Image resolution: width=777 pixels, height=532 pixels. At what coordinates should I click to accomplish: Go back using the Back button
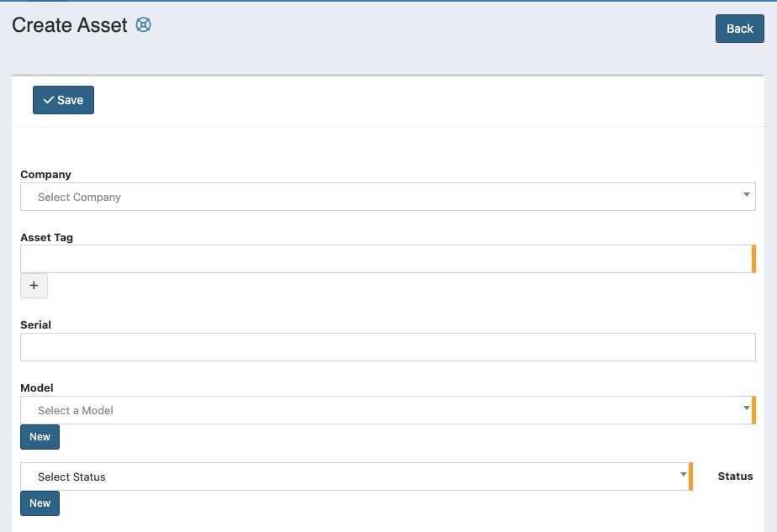point(739,29)
